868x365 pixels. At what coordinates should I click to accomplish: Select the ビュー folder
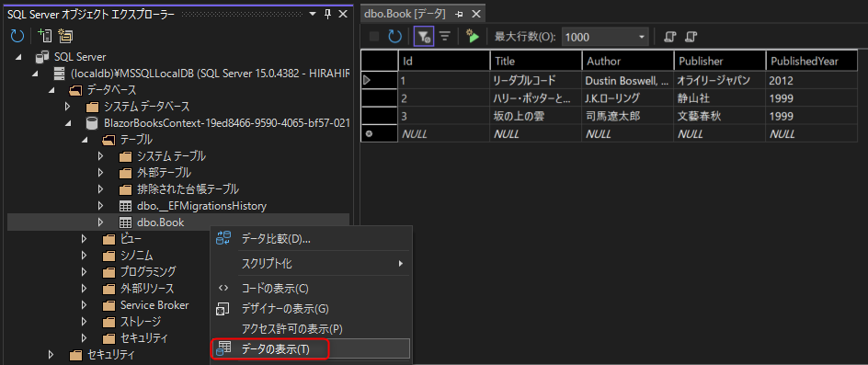131,239
